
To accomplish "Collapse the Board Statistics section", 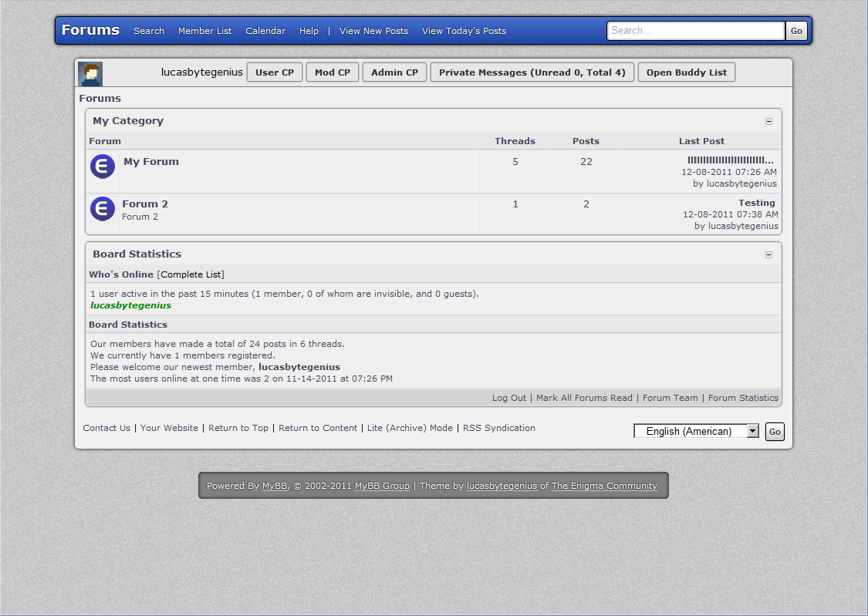I will click(x=768, y=254).
